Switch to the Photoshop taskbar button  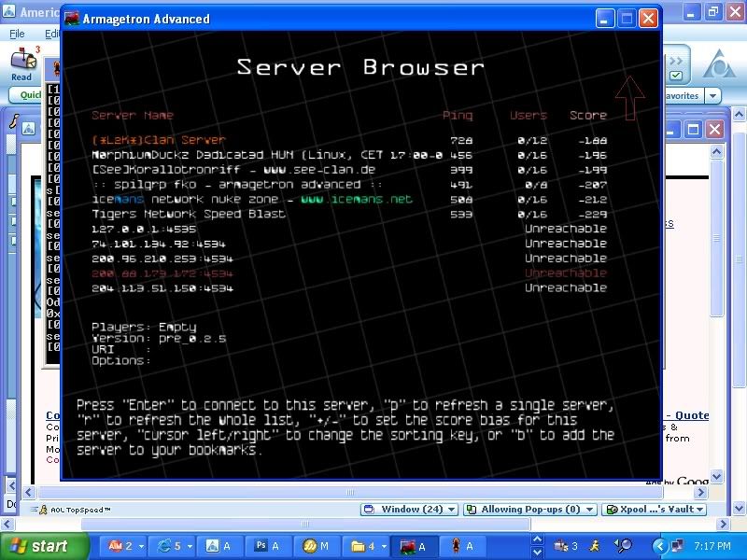[267, 546]
